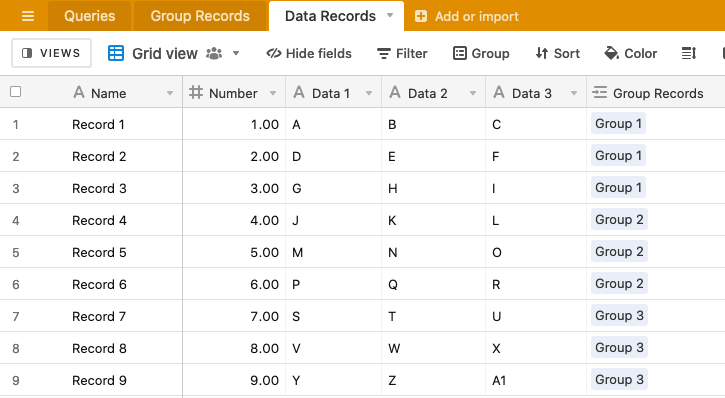Open Data Records tab dropdown arrow
Screen dimensions: 725x398
click(x=390, y=16)
